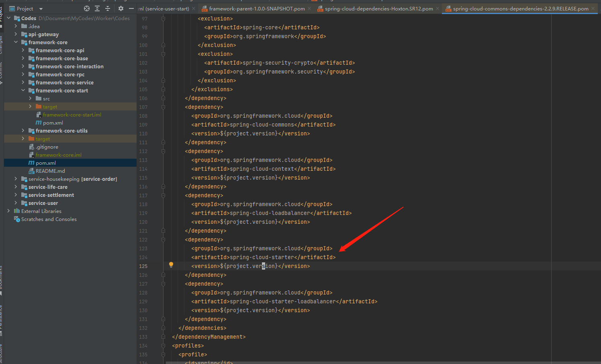Open pom.xml under framework-core-start
Image resolution: width=601 pixels, height=364 pixels.
point(53,123)
